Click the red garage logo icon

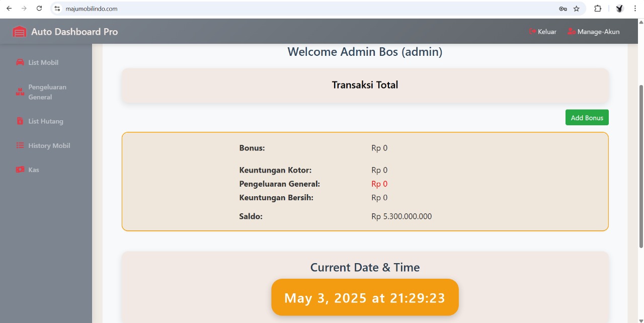[19, 32]
